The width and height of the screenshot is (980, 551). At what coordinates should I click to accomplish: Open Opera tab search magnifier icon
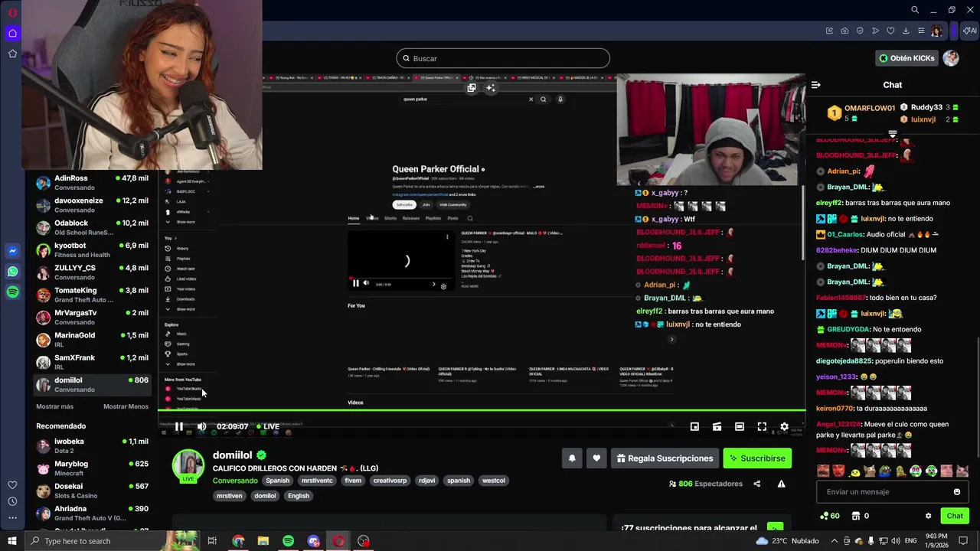(x=915, y=10)
